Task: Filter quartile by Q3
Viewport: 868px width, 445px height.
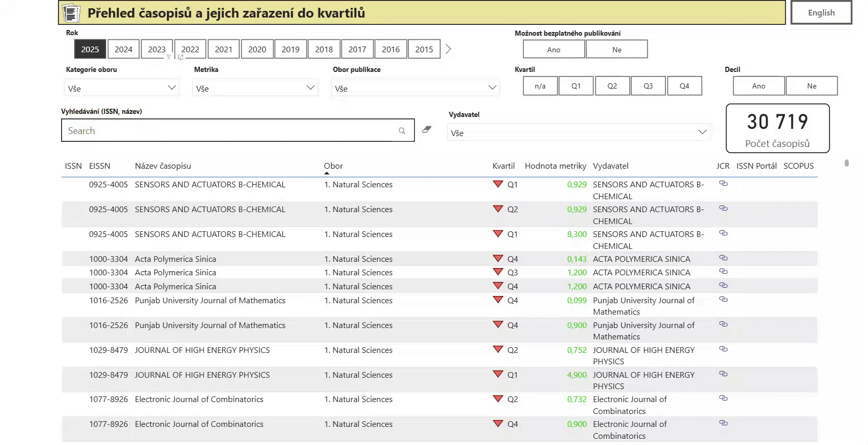Action: 648,86
